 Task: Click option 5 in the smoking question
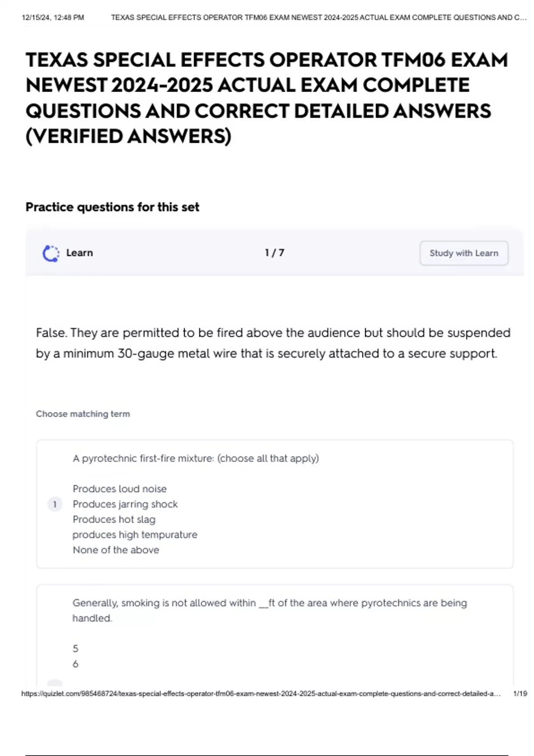[75, 649]
